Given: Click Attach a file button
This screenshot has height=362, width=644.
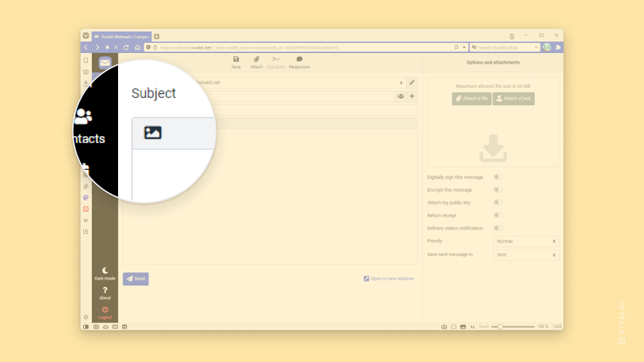Looking at the screenshot, I should point(472,99).
